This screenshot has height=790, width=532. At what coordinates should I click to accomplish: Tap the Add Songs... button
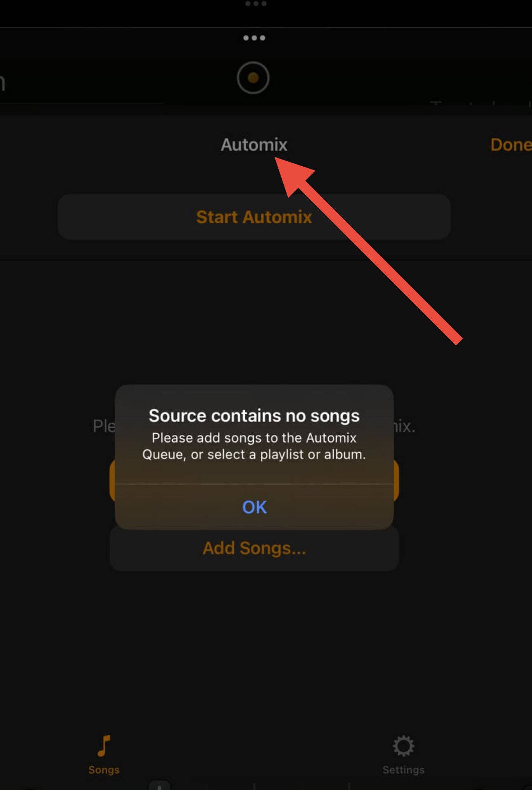(x=254, y=548)
